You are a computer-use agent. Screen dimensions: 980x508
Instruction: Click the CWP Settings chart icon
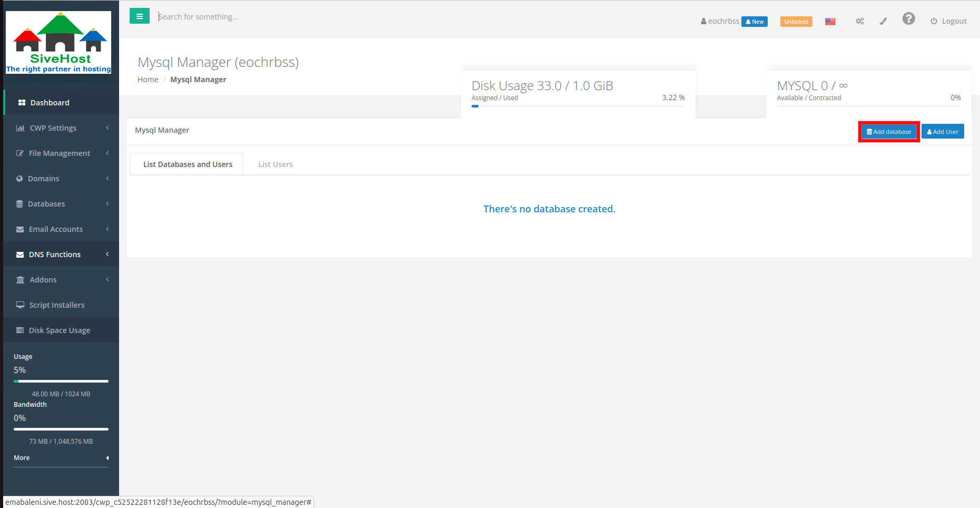21,128
